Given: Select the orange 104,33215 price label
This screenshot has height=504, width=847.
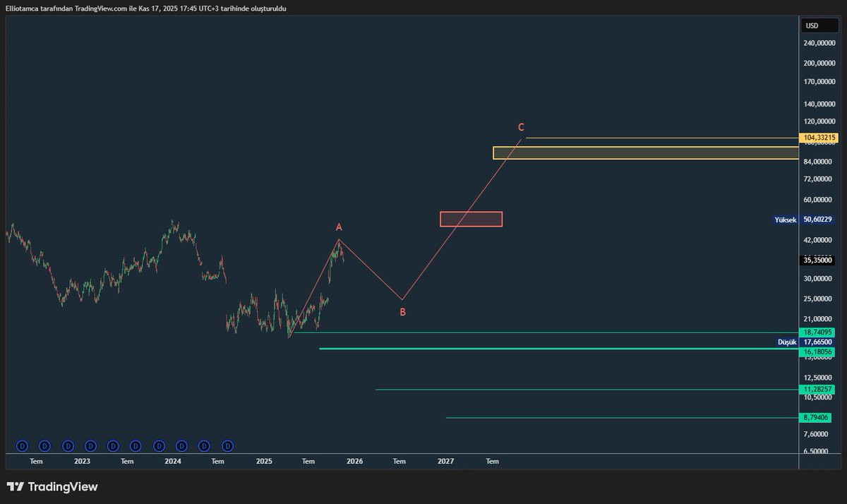Looking at the screenshot, I should click(818, 138).
